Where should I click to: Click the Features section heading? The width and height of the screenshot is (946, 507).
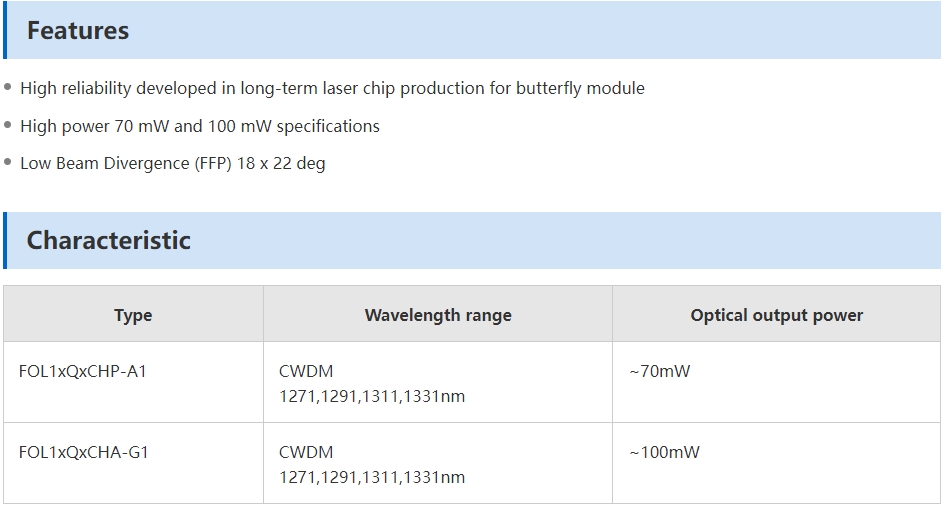(78, 30)
